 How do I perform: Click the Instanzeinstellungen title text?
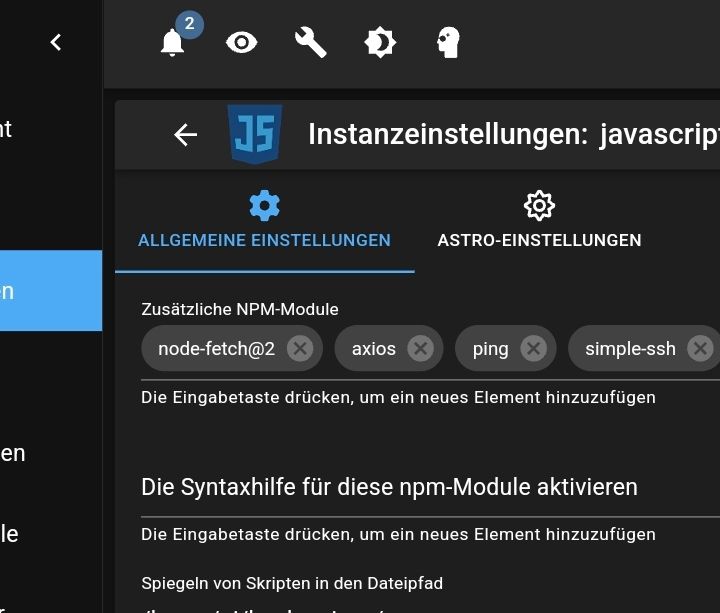point(448,134)
